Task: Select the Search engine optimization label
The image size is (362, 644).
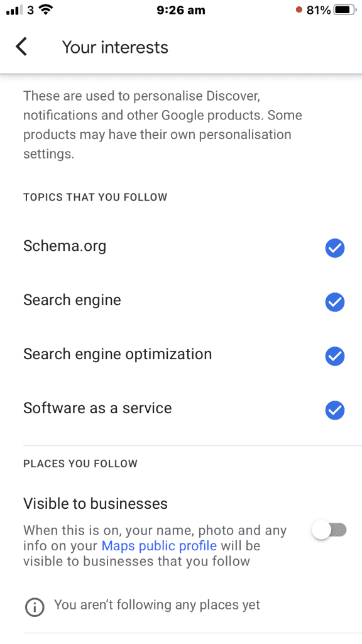Action: (x=118, y=354)
